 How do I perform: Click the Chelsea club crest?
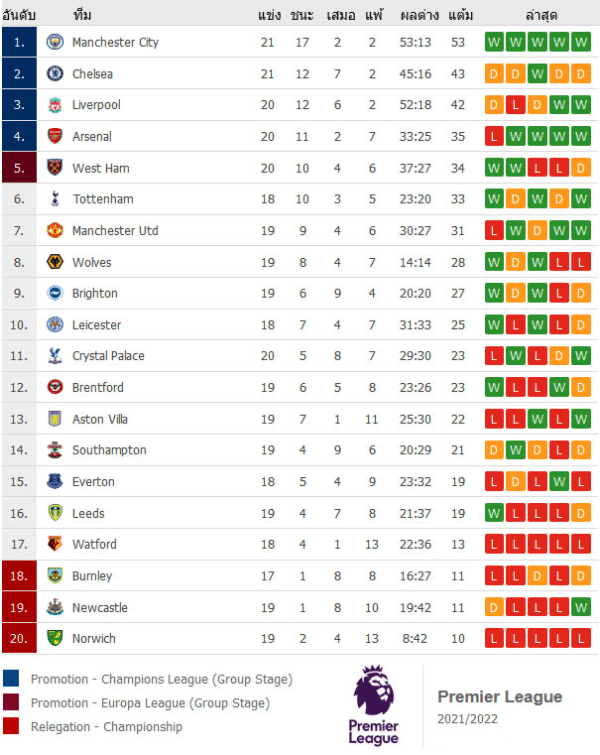coord(55,74)
